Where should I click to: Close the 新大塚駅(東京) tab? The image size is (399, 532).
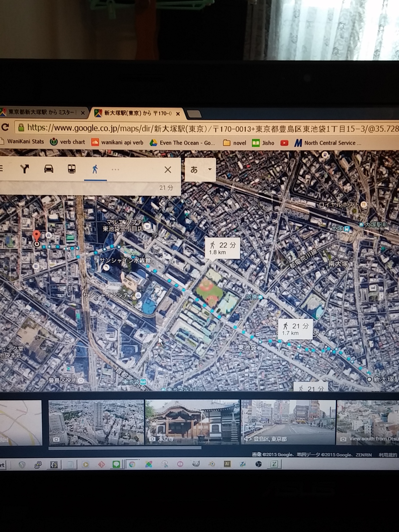(178, 114)
